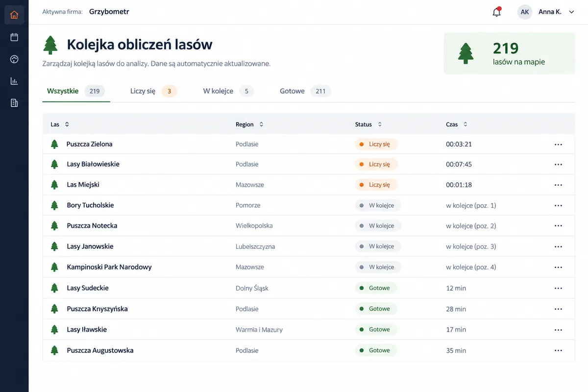Open more options for Lasy Sudeckie
Viewport: 588px width, 392px height.
[558, 289]
